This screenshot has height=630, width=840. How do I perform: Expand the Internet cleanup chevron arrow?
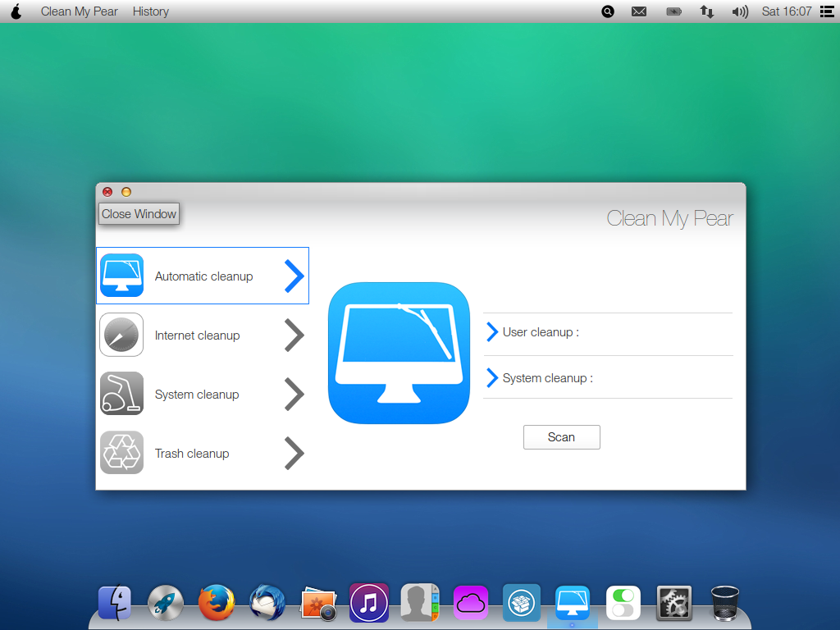294,336
